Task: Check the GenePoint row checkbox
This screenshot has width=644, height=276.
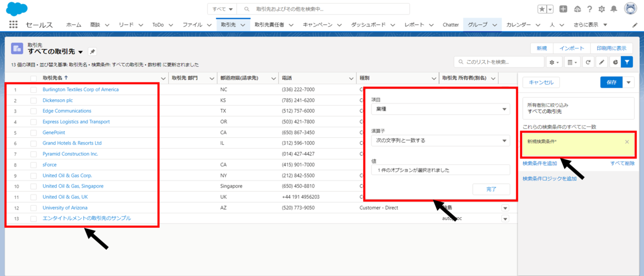Action: 34,132
